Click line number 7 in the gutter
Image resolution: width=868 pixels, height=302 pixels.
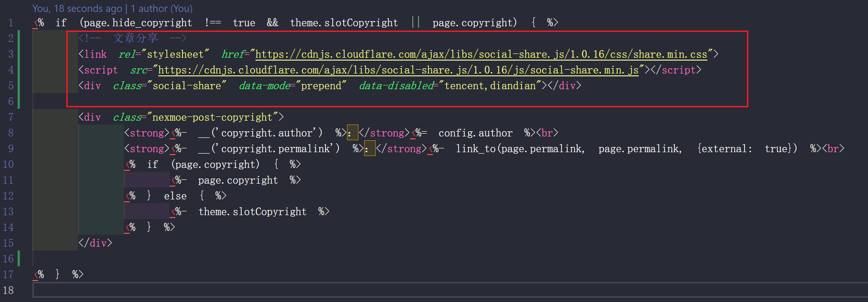click(10, 117)
